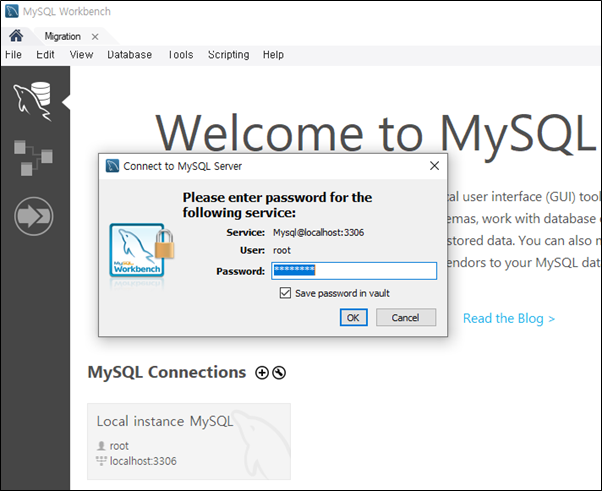Open the Tools menu
Screen dimensions: 602x491
(x=180, y=55)
